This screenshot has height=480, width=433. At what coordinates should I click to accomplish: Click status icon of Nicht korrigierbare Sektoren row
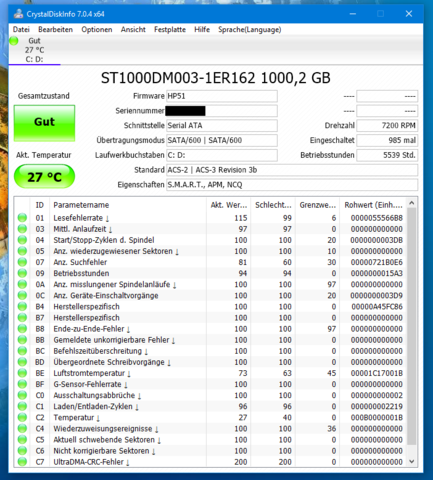tap(22, 451)
